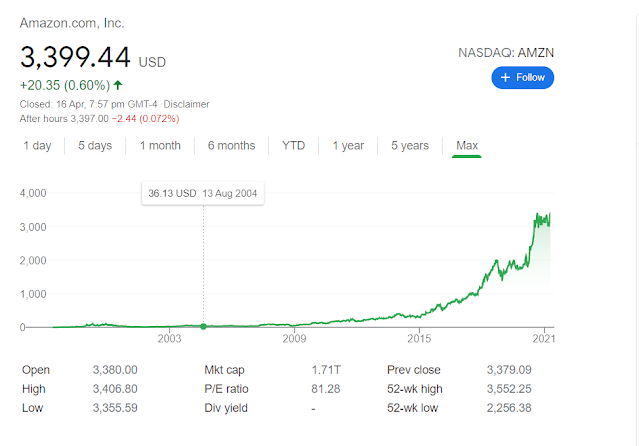Click the Low value 3,355.59
Image resolution: width=639 pixels, height=446 pixels.
[x=115, y=408]
